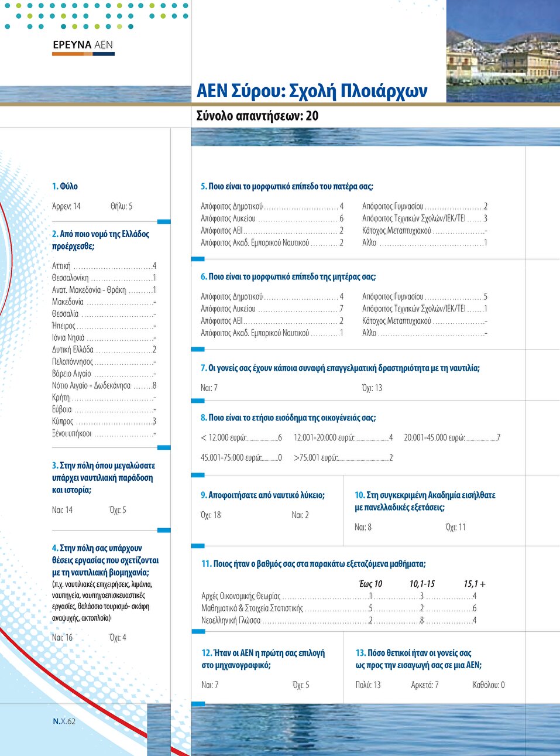The image size is (560, 756).
Task: Click the < 12.000 ευρώ income entry
Action: pos(241,437)
